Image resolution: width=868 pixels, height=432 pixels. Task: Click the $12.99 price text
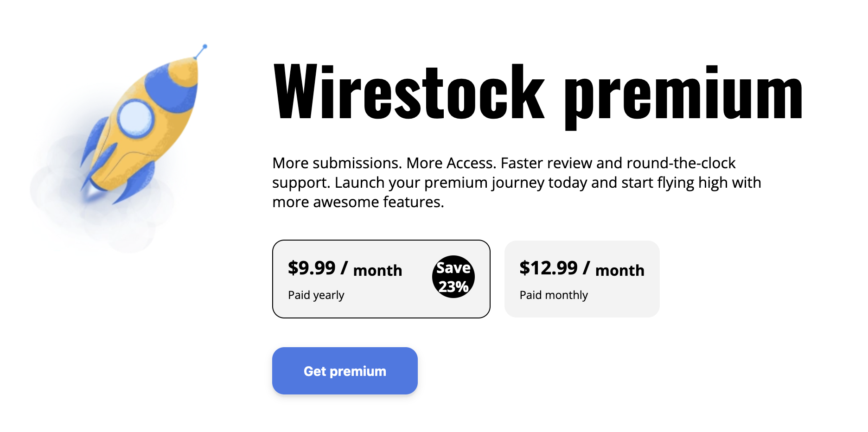(549, 268)
